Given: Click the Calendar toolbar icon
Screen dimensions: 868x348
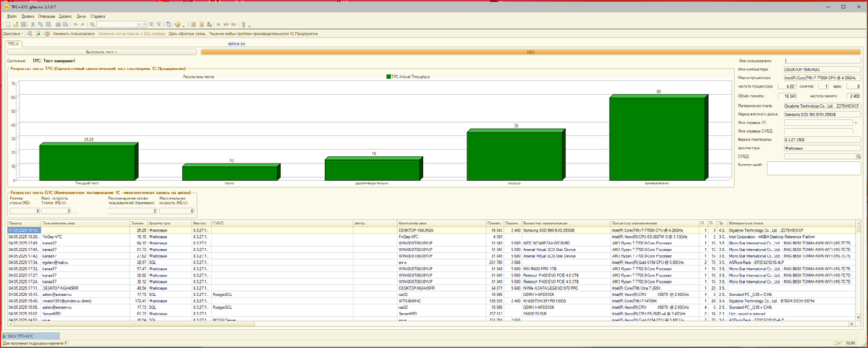Looking at the screenshot, I should pos(201,25).
